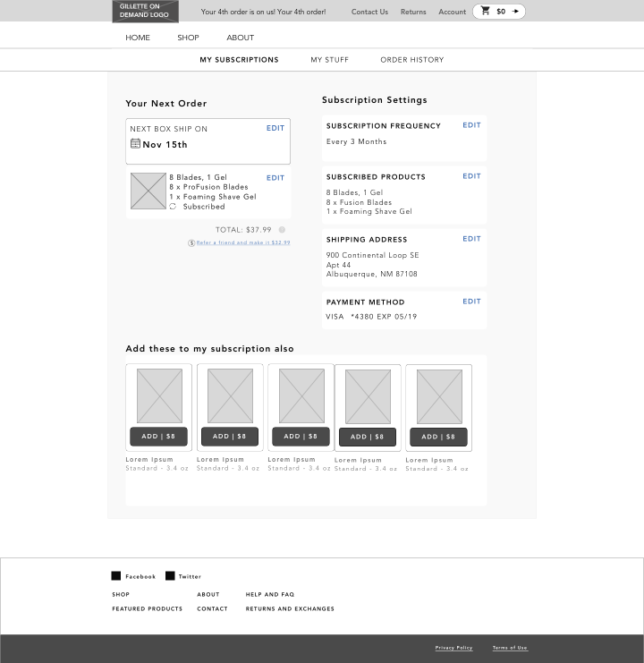The width and height of the screenshot is (644, 663).
Task: Switch to the MY STUFF tab
Action: click(330, 60)
